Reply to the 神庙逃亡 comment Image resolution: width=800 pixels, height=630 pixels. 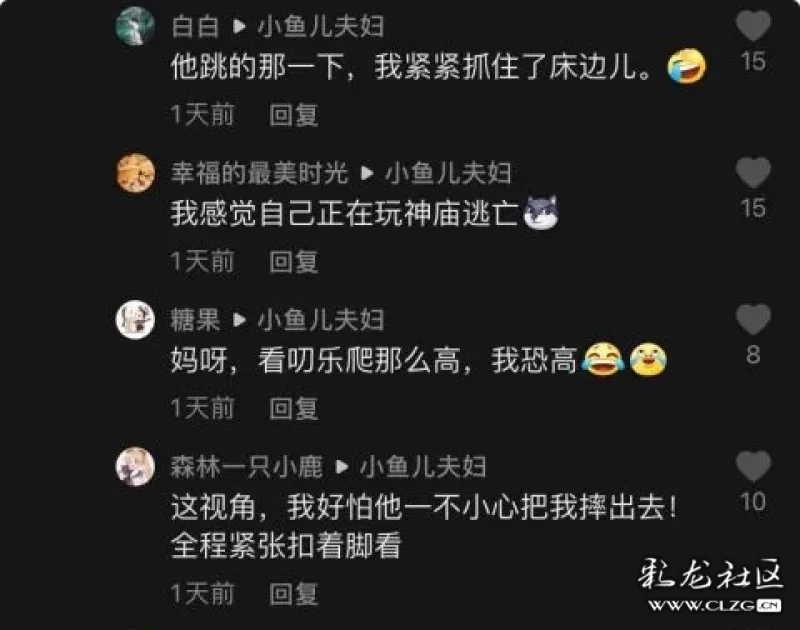[294, 262]
